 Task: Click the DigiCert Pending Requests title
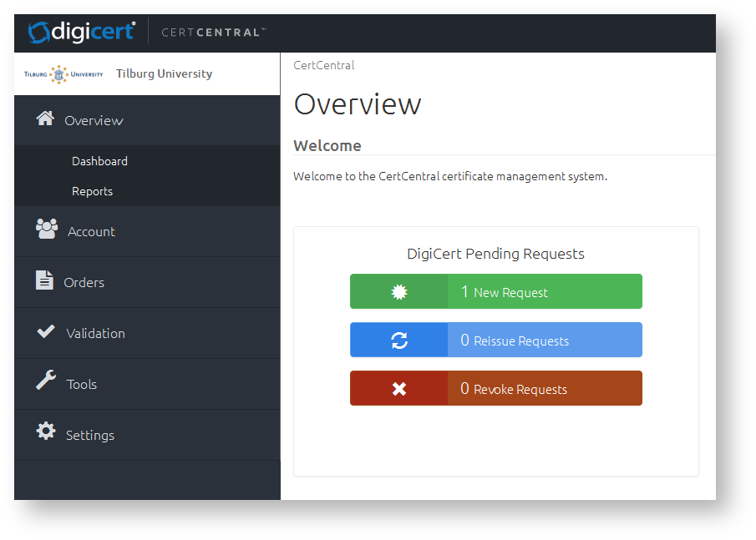(495, 254)
